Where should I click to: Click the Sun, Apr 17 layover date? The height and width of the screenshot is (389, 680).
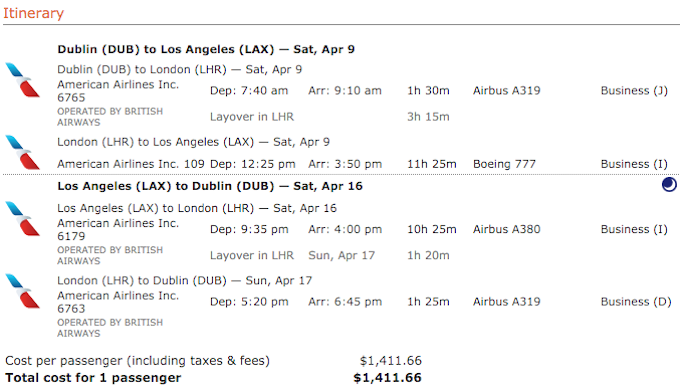342,255
